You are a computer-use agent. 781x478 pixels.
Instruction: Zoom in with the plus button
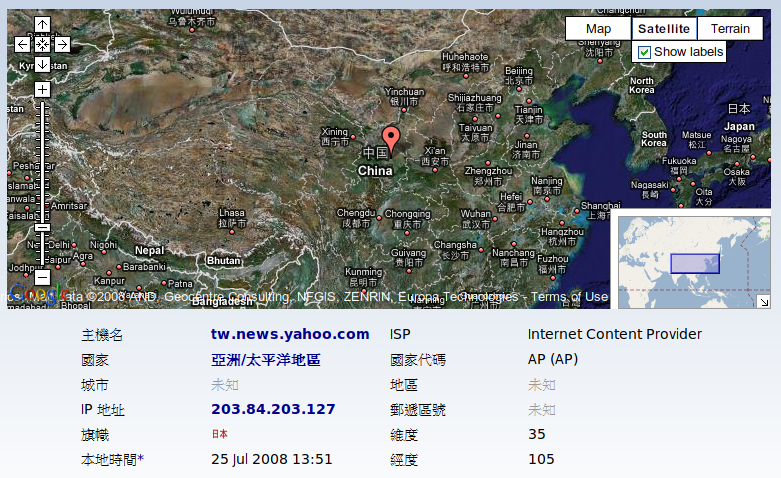(x=42, y=89)
